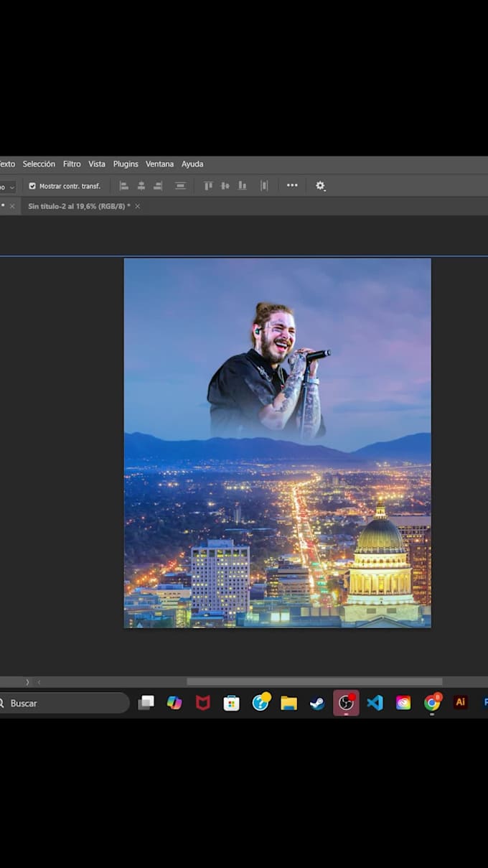Align horizontal centers in options bar
The image size is (488, 868).
pyautogui.click(x=141, y=186)
